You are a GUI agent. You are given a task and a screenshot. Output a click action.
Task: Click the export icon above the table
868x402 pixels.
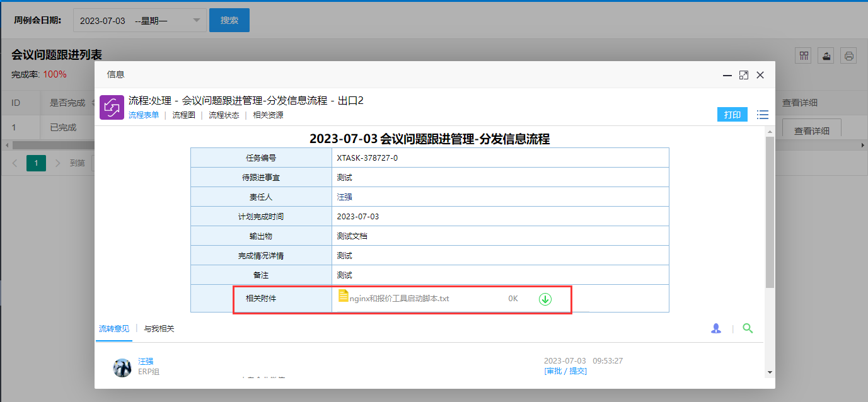[x=826, y=55]
